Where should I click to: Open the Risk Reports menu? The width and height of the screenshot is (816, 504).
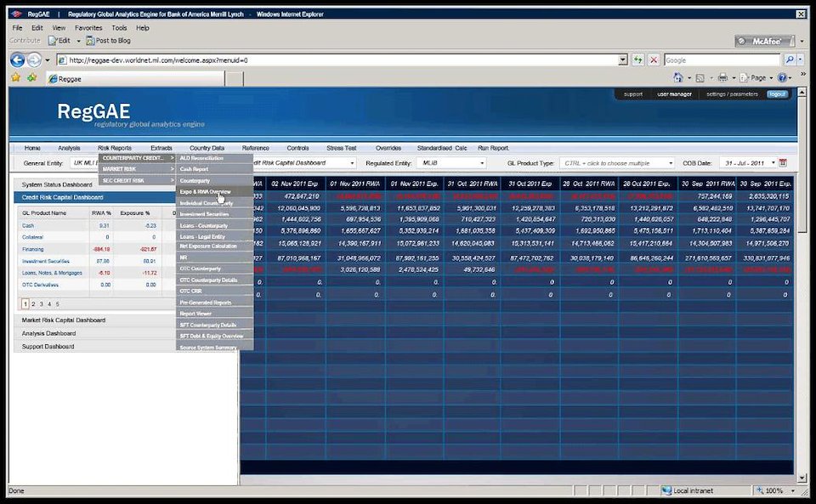(115, 148)
